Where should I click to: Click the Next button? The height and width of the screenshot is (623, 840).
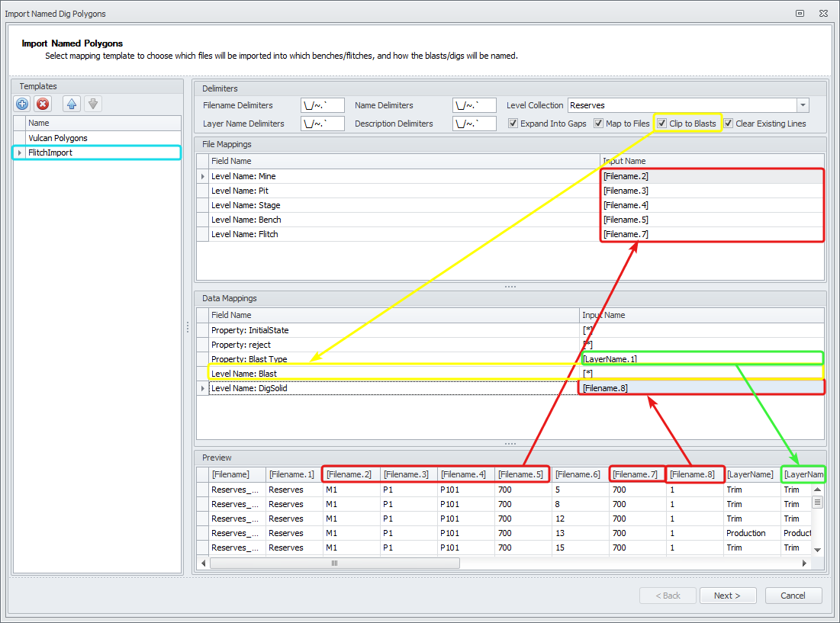pos(728,596)
